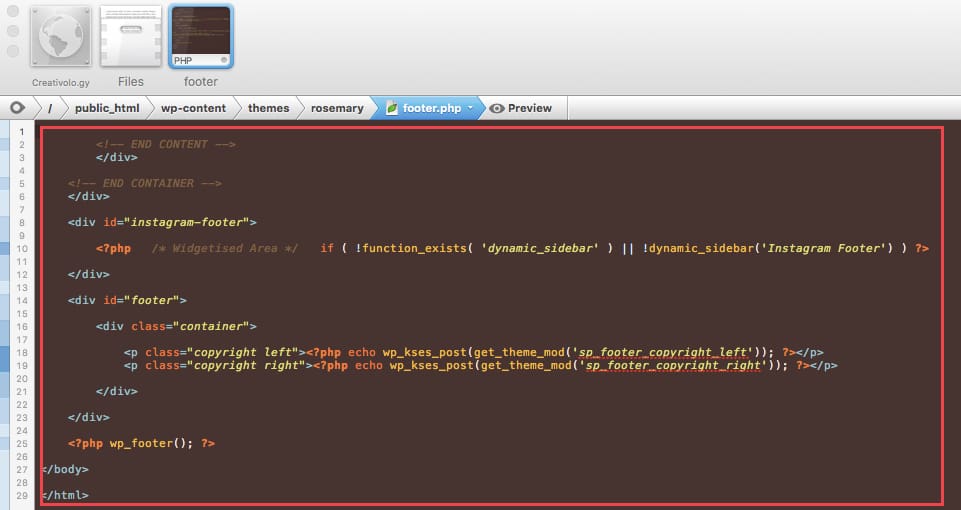Expand the footer.php dropdown arrow

coord(470,108)
